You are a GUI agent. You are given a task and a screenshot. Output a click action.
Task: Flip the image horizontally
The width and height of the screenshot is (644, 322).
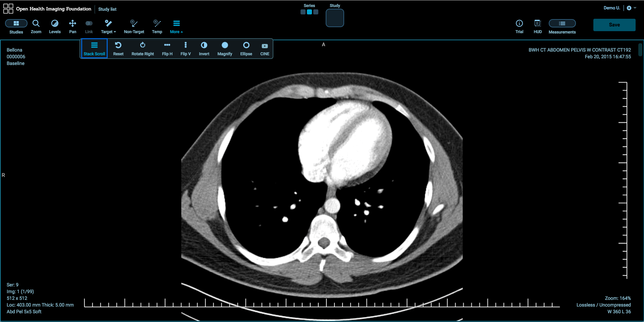(x=167, y=49)
